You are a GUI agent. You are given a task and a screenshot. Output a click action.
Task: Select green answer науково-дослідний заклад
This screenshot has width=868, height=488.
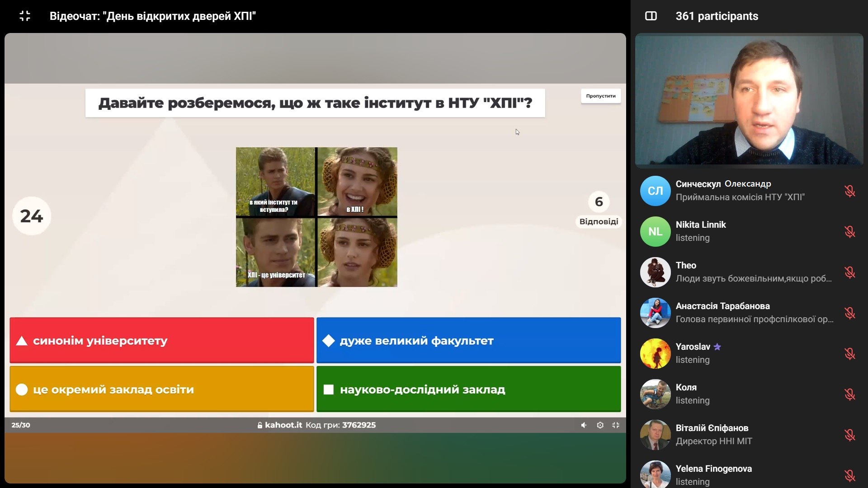pyautogui.click(x=468, y=389)
